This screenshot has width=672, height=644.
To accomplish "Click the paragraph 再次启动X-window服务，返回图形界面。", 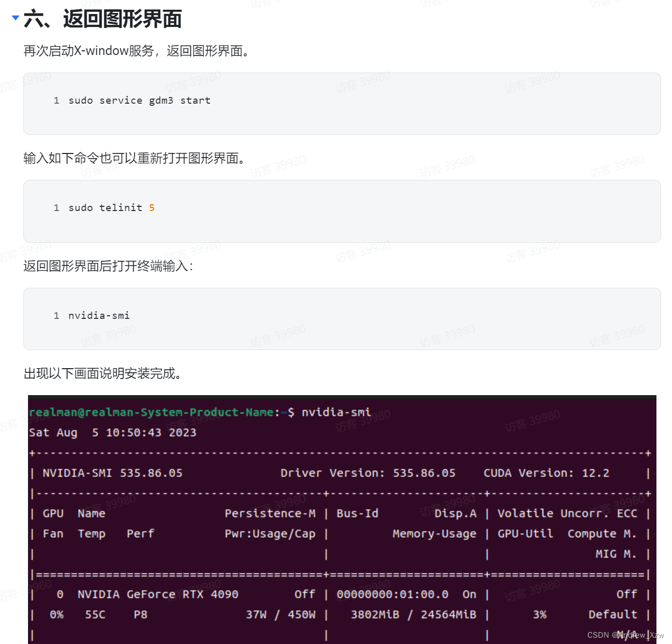I will 137,51.
